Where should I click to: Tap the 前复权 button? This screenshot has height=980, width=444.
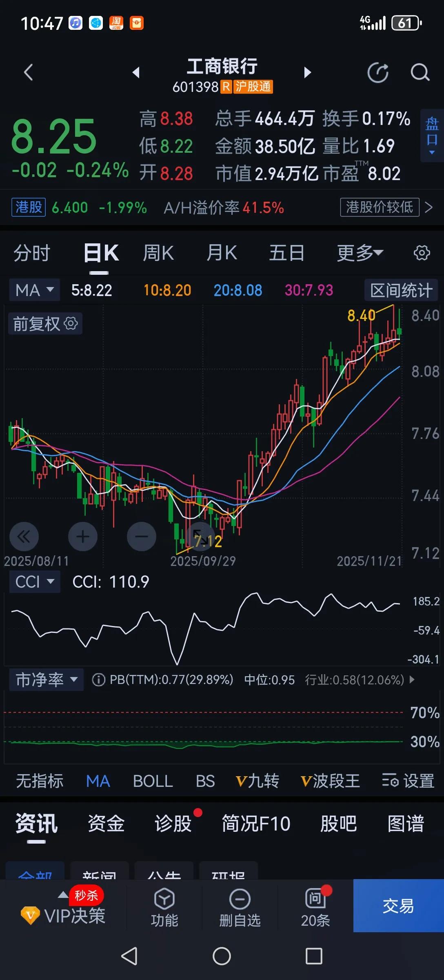45,323
